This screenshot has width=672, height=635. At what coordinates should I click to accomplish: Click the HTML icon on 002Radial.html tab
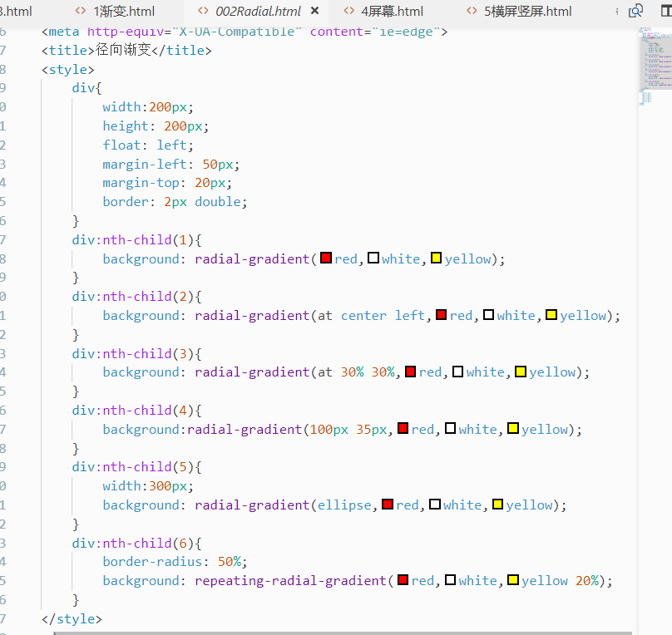point(203,11)
